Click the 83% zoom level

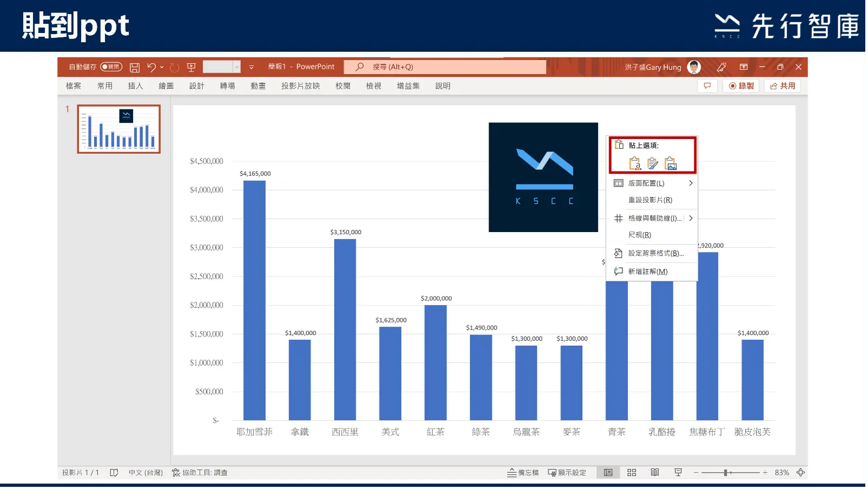click(x=781, y=473)
